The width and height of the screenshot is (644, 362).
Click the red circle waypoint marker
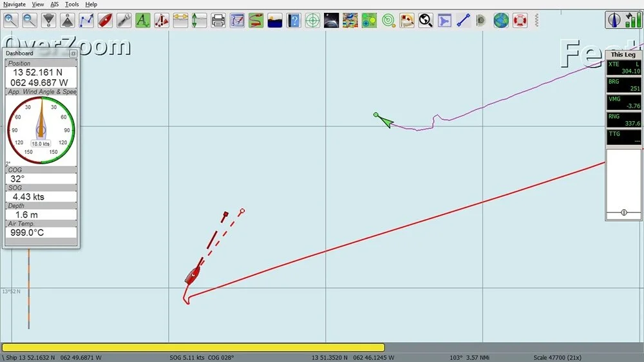tap(242, 211)
